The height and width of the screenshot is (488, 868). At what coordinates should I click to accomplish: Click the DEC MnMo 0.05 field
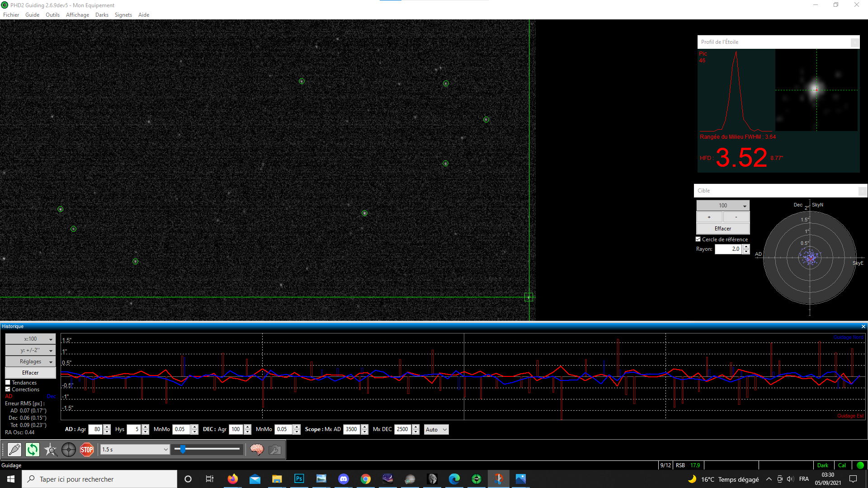[x=283, y=430]
